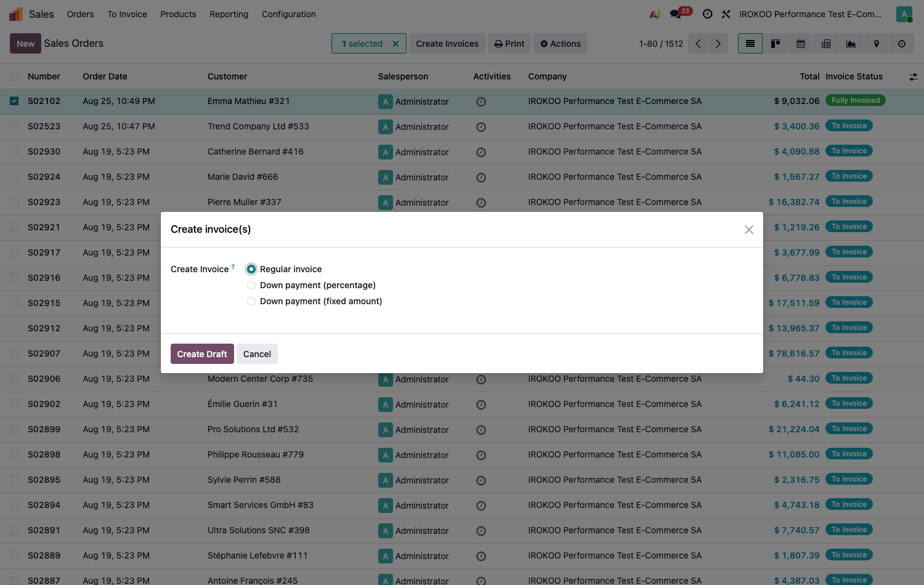The image size is (924, 585).
Task: Click the Create Draft button
Action: click(202, 354)
